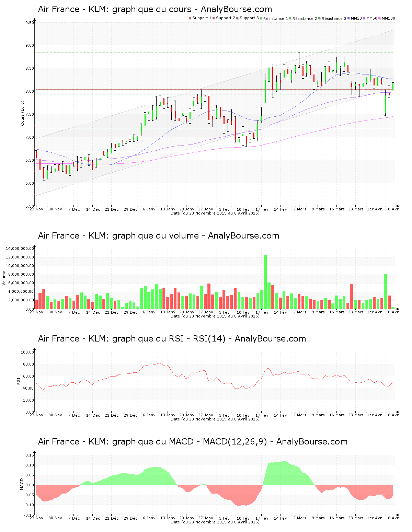Click the '7.00' value on price axis

[30, 137]
